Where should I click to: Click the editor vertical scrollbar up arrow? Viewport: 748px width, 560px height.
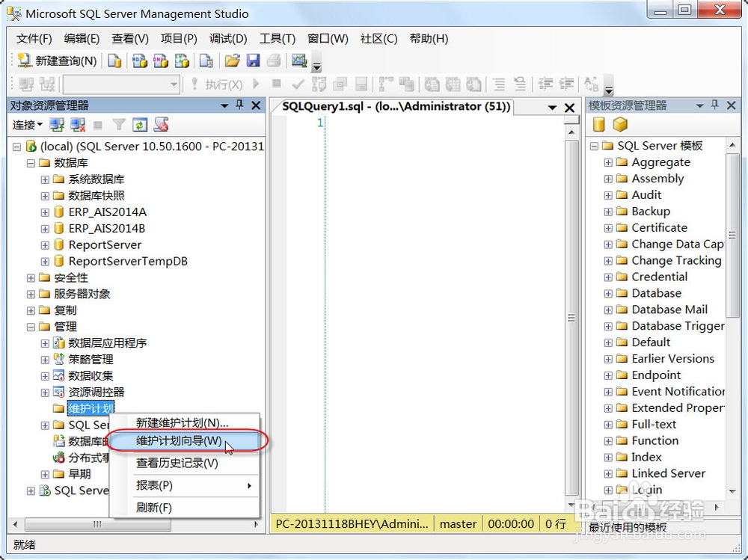coord(571,132)
